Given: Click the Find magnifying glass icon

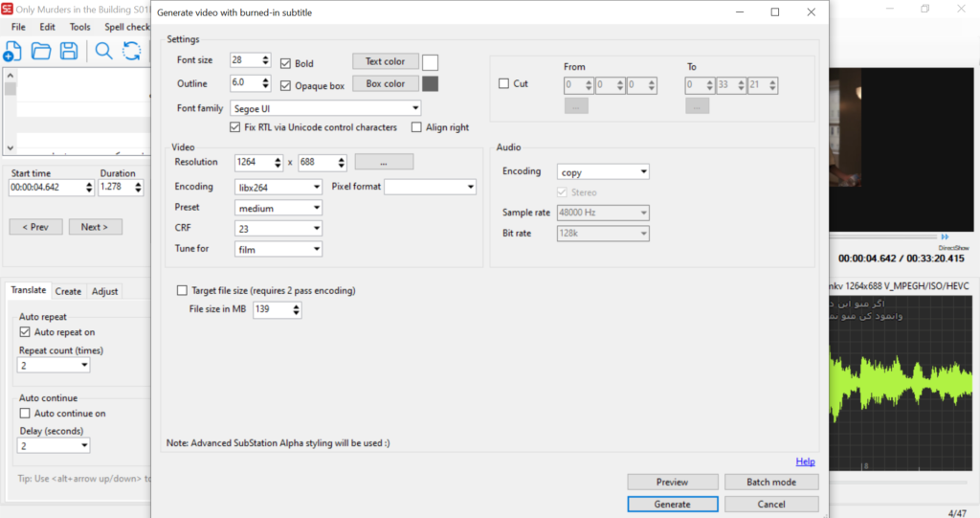Looking at the screenshot, I should click(x=103, y=52).
